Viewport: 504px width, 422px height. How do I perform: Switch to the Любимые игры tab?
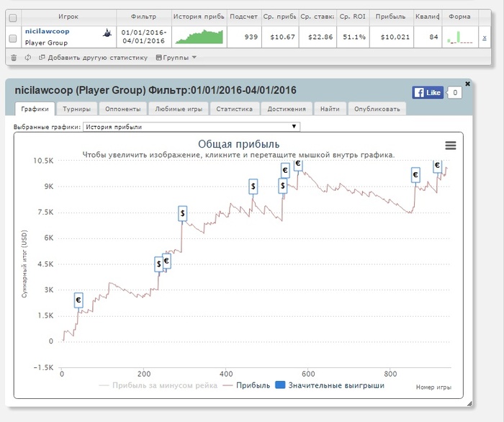pos(179,109)
